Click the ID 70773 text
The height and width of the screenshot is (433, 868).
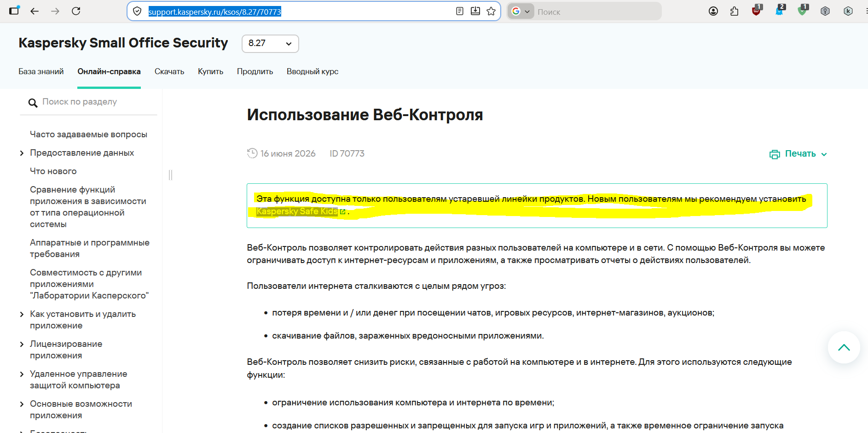(x=347, y=153)
